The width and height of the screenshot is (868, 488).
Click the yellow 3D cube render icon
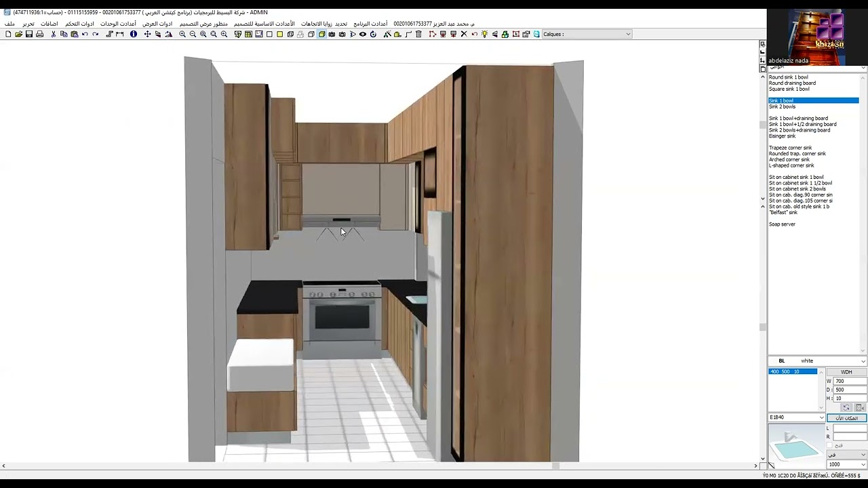321,34
